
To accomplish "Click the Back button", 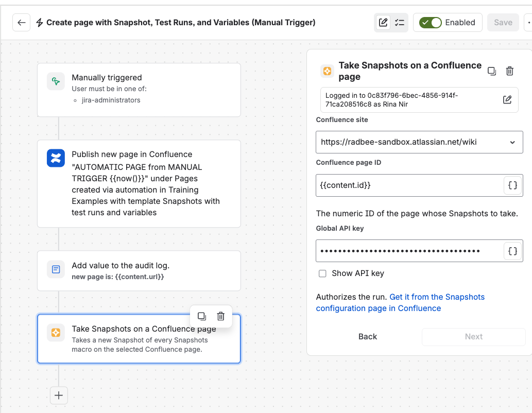I will [x=367, y=337].
